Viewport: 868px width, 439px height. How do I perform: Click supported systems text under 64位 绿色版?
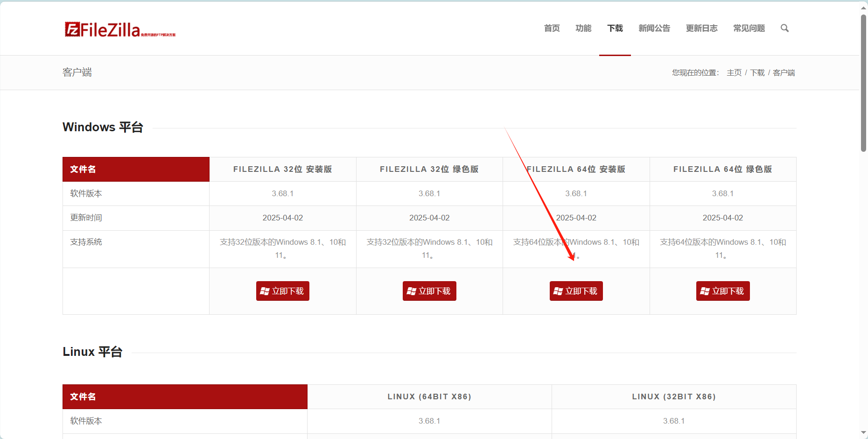click(x=723, y=248)
